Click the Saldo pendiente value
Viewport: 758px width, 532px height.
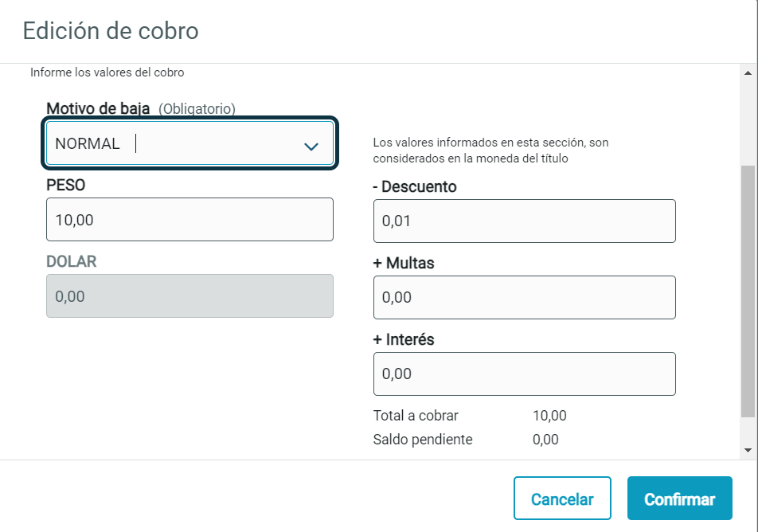pyautogui.click(x=545, y=440)
